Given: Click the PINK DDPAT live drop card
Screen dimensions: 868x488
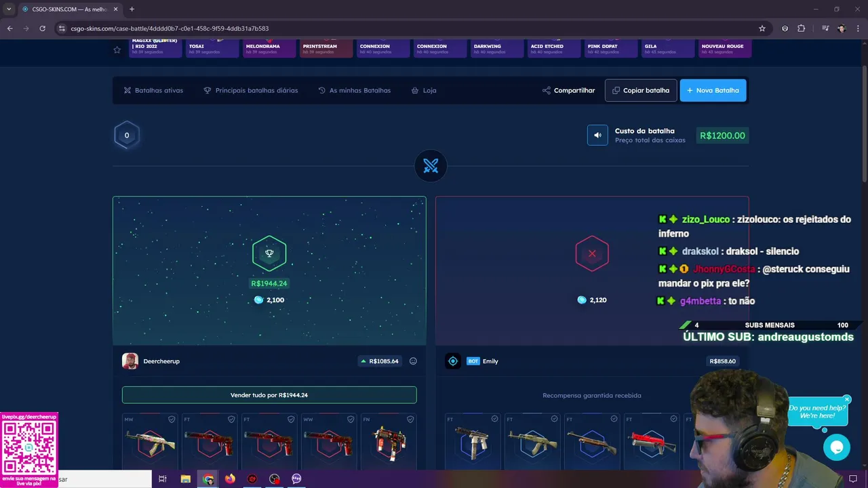Looking at the screenshot, I should point(611,48).
